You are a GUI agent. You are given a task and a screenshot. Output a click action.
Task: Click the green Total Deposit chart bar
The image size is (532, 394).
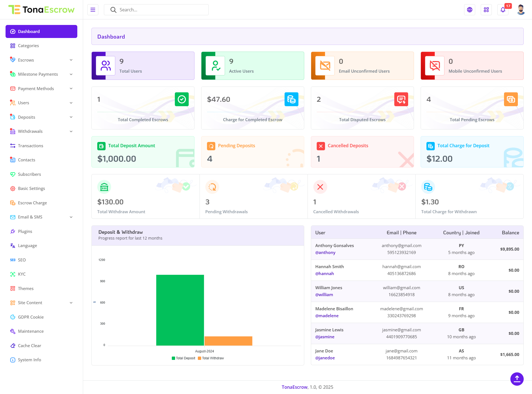[x=180, y=310]
